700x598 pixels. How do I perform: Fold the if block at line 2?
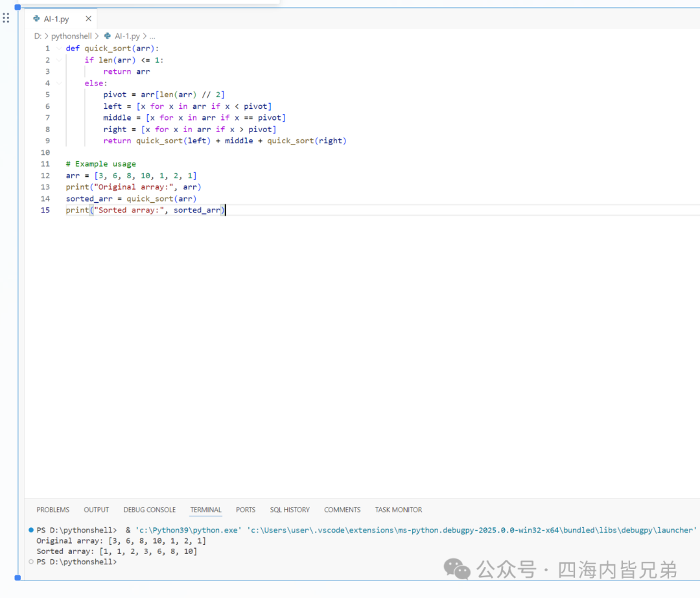[x=59, y=60]
